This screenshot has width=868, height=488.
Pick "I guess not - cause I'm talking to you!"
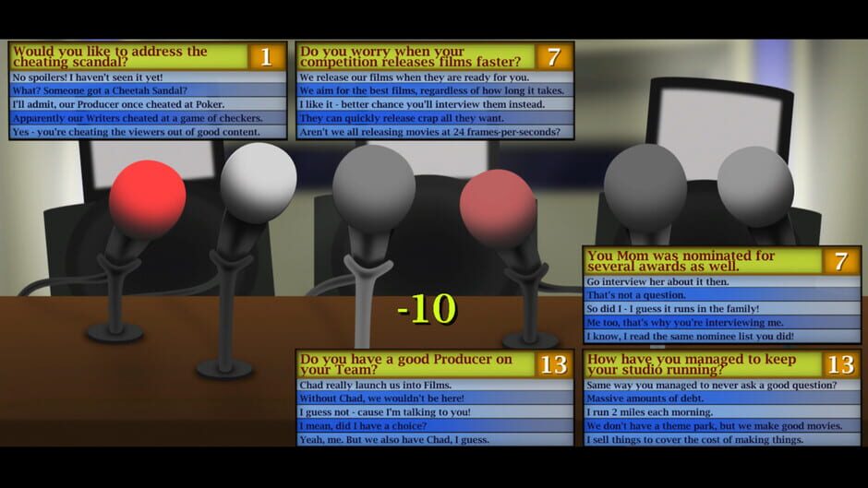(x=435, y=412)
